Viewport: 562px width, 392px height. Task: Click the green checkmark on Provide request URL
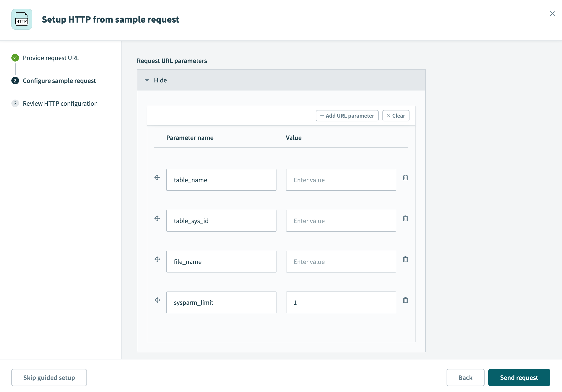(15, 58)
